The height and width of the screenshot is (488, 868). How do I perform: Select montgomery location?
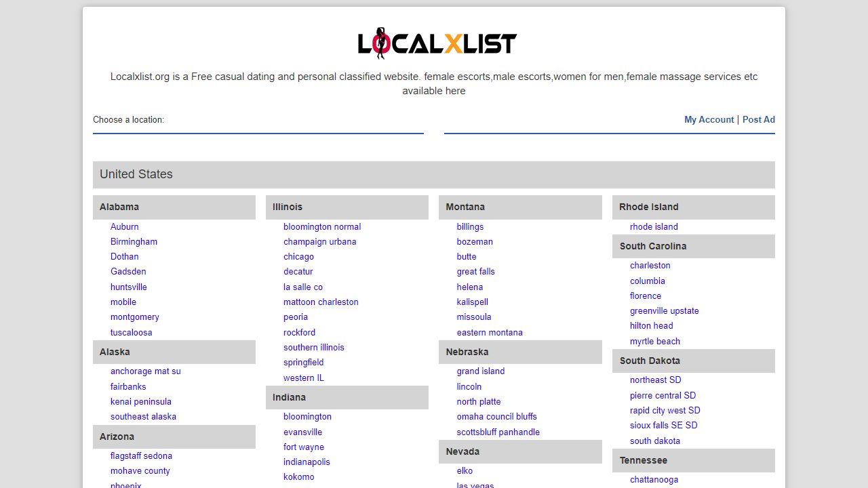135,317
